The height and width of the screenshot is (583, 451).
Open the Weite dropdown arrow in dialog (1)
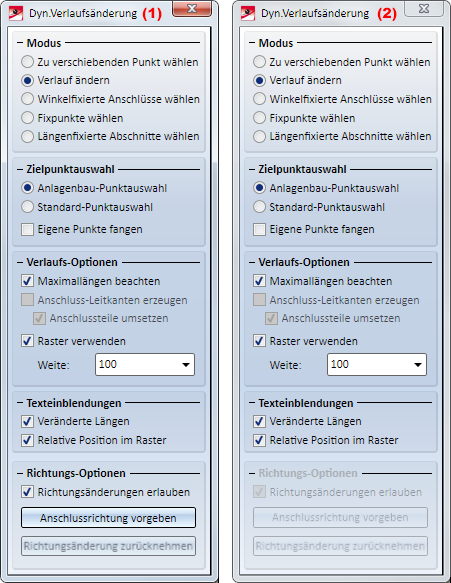click(186, 365)
